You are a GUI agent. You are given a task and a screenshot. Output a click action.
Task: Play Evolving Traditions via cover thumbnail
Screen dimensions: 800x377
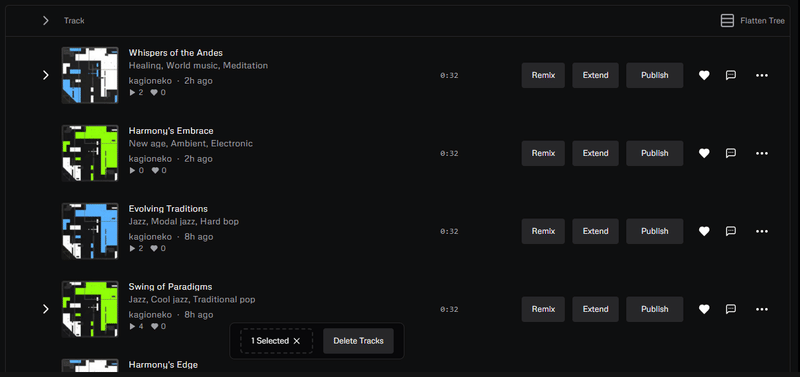click(x=90, y=232)
